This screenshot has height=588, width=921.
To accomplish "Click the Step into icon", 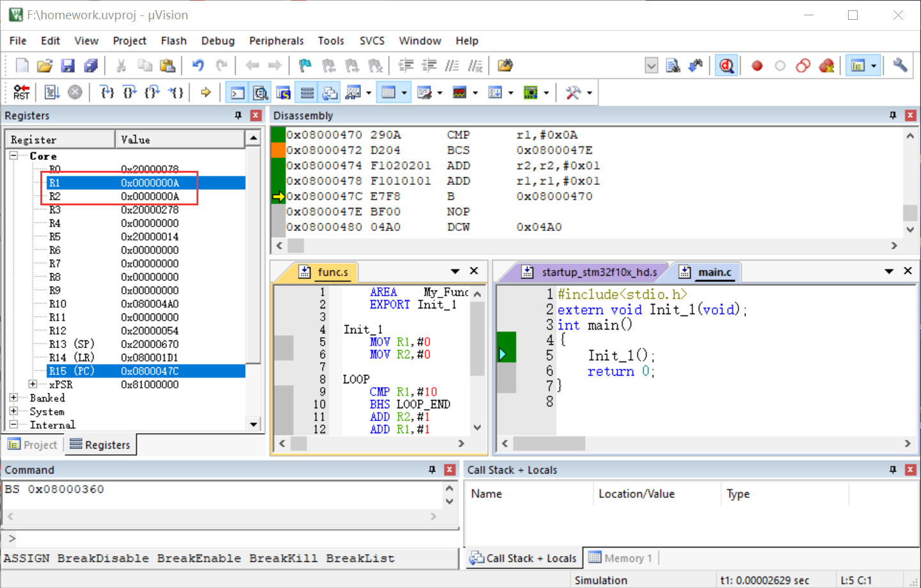I will [x=107, y=92].
